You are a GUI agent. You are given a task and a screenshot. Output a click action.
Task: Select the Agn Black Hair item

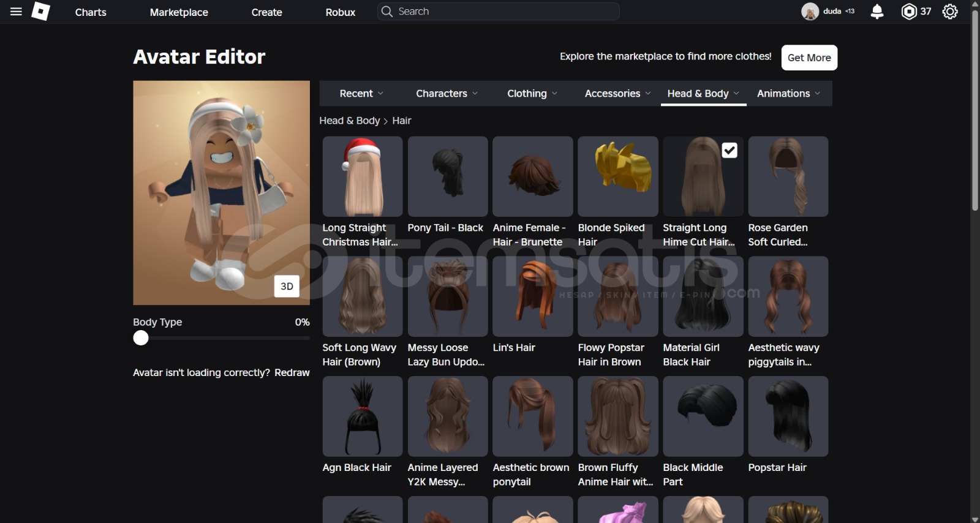click(363, 416)
